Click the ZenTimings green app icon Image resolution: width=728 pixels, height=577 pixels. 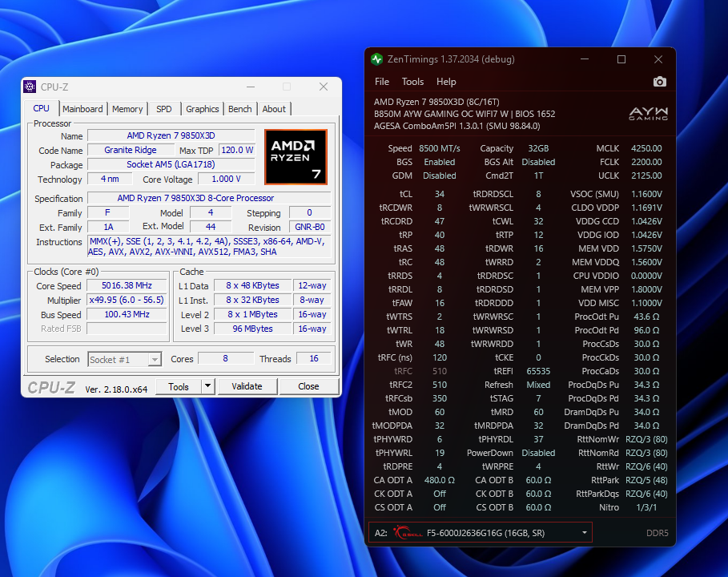[x=376, y=59]
